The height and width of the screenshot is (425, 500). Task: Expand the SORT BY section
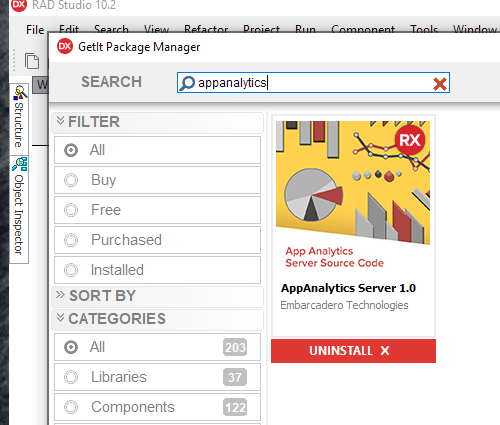click(x=157, y=296)
